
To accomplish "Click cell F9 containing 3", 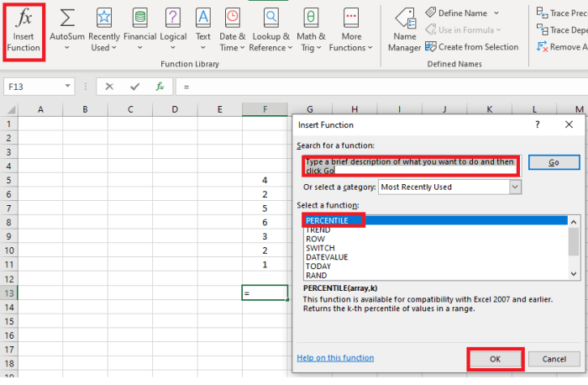I will [265, 236].
